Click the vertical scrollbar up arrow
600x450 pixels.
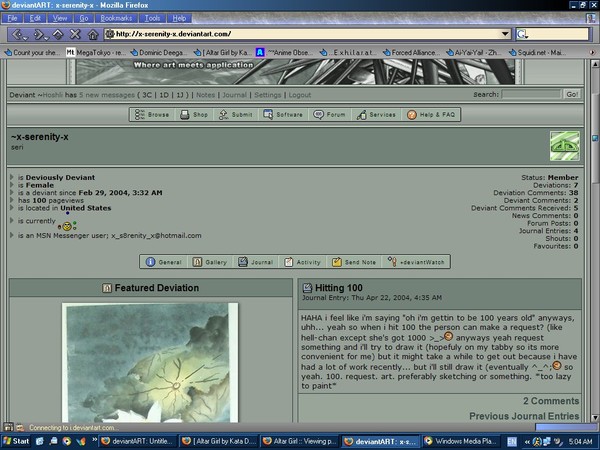[595, 64]
